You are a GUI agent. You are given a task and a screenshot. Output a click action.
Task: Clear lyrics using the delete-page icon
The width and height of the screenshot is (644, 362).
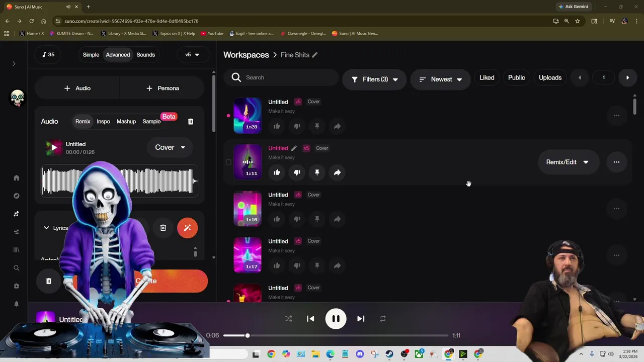[163, 228]
